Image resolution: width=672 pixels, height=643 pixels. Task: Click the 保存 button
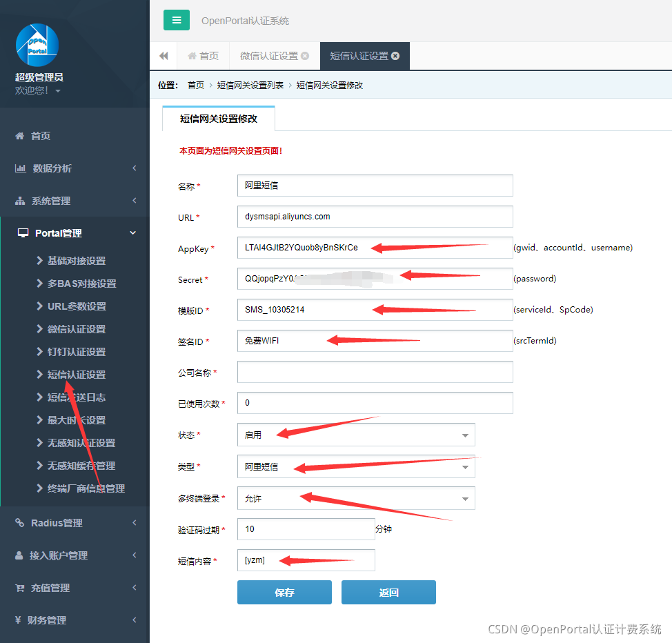click(x=284, y=593)
